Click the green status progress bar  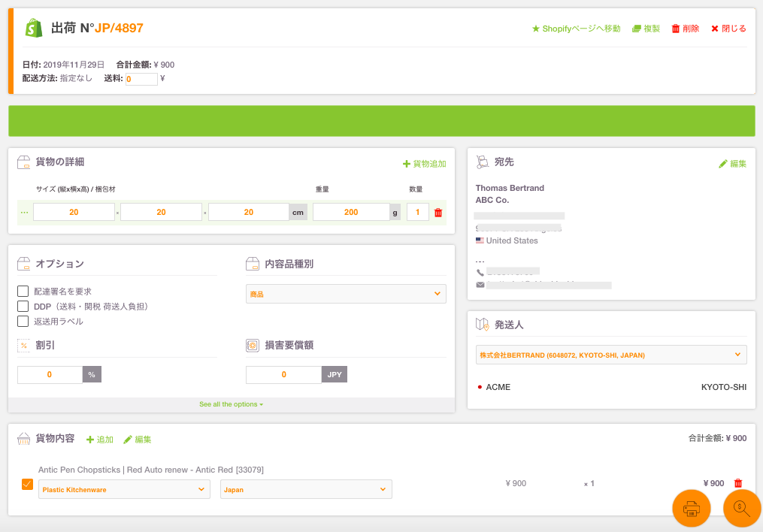click(x=382, y=121)
